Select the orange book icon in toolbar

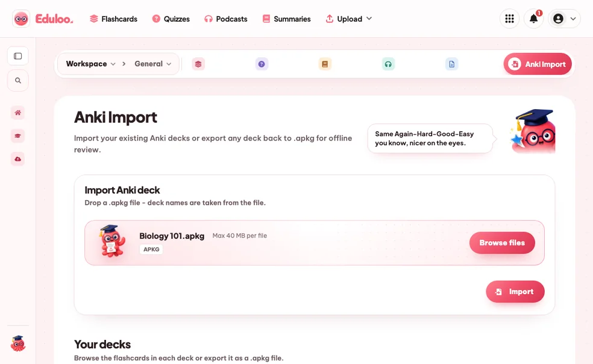coord(325,64)
